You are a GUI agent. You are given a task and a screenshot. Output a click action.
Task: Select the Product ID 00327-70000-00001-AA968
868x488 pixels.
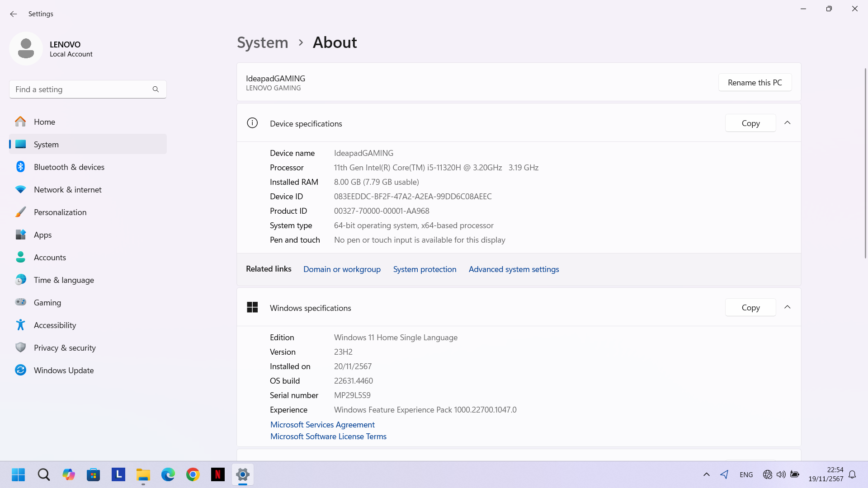pyautogui.click(x=382, y=211)
